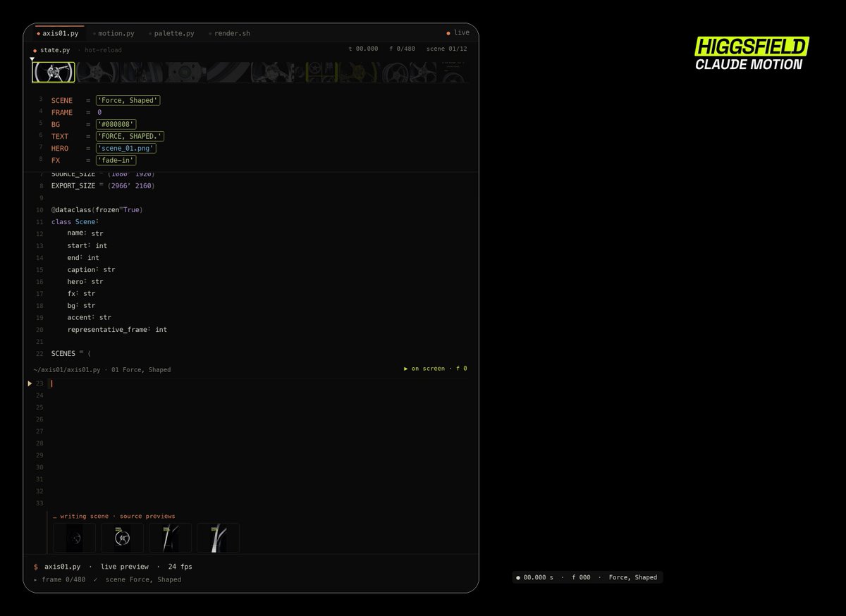Image resolution: width=846 pixels, height=616 pixels.
Task: Click the 24 fps status text
Action: 180,567
